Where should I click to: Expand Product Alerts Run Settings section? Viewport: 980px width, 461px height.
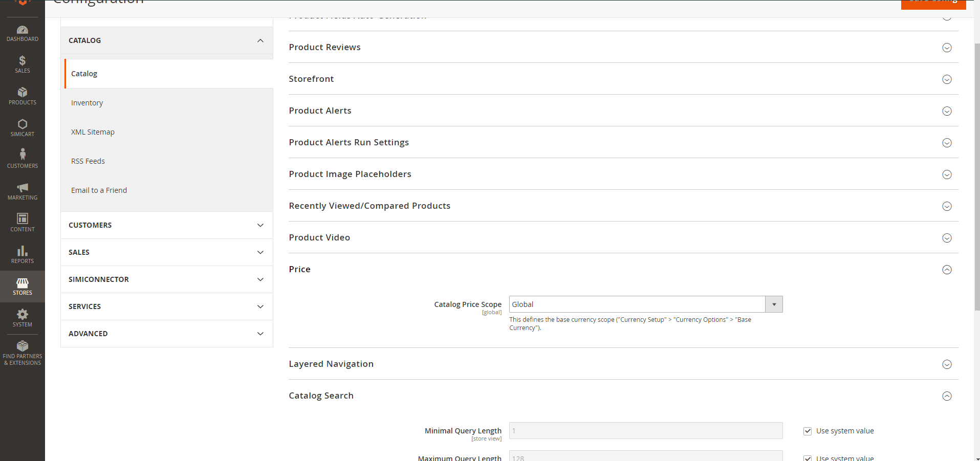point(623,142)
